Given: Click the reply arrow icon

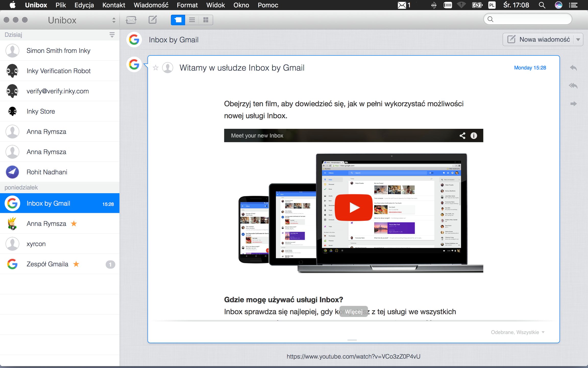Looking at the screenshot, I should click(x=573, y=68).
